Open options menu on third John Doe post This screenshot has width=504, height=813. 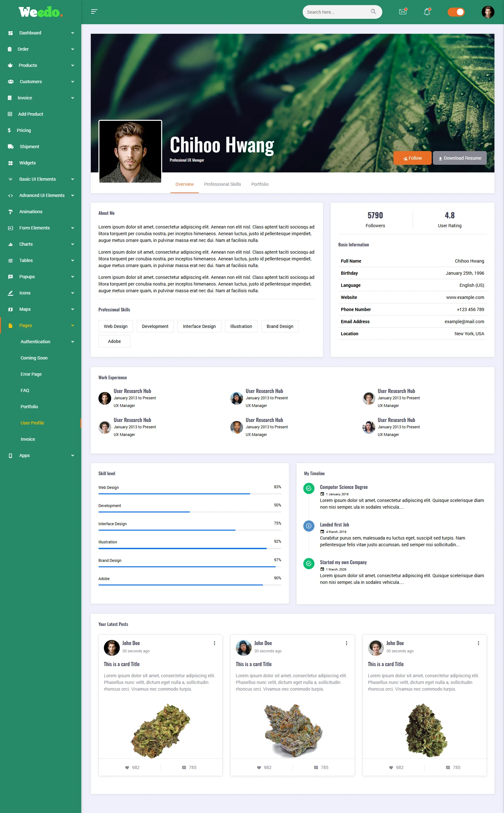point(478,643)
